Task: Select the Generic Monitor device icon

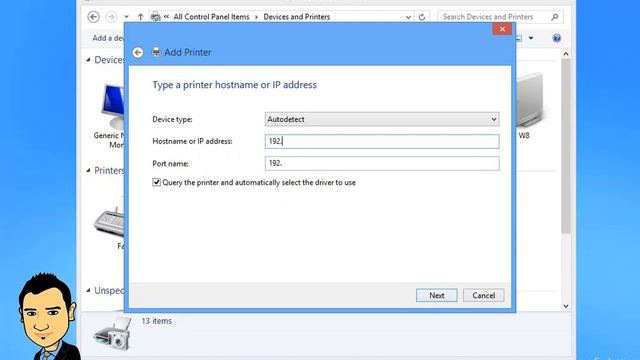Action: [112, 107]
